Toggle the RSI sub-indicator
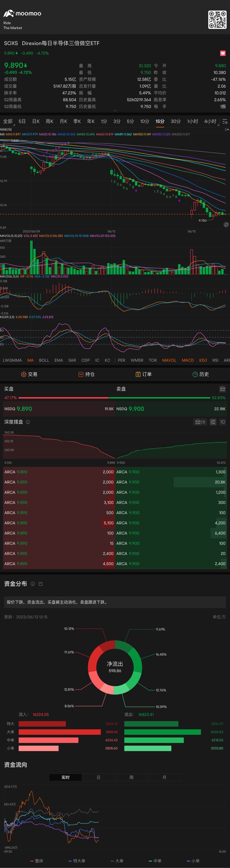Screen dimensions: 230x868 (x=216, y=360)
